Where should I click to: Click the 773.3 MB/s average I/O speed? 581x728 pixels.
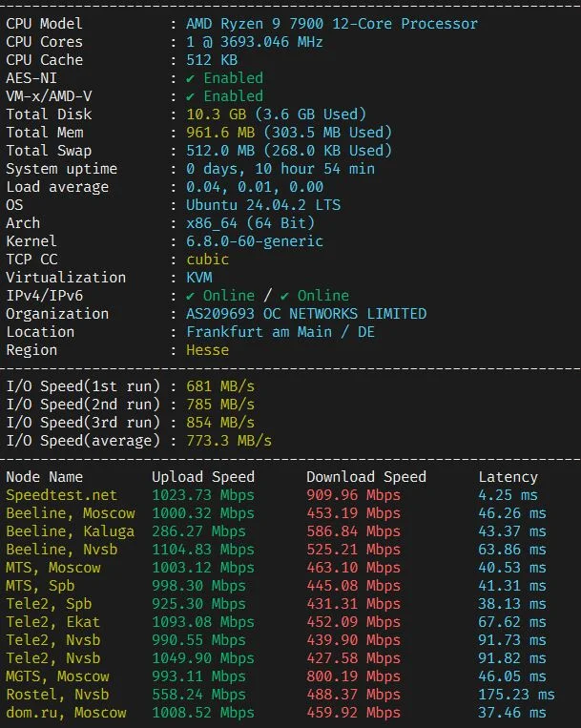[x=229, y=441]
